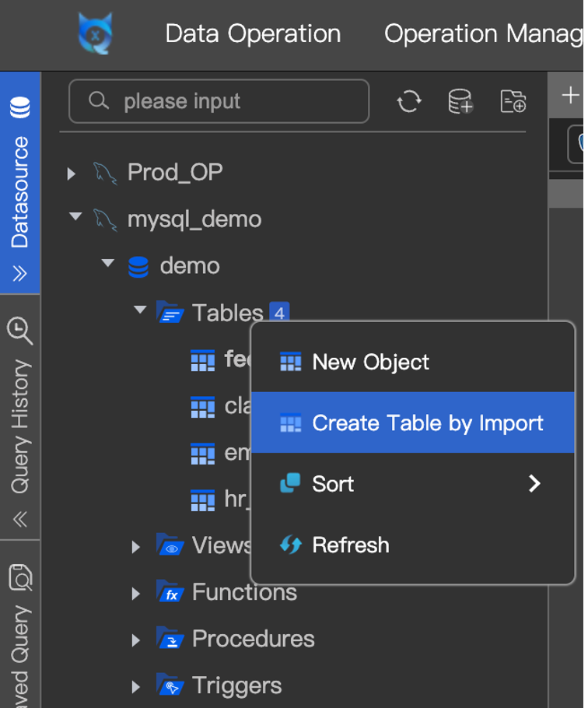Click the add database icon
The image size is (588, 708).
tap(460, 101)
